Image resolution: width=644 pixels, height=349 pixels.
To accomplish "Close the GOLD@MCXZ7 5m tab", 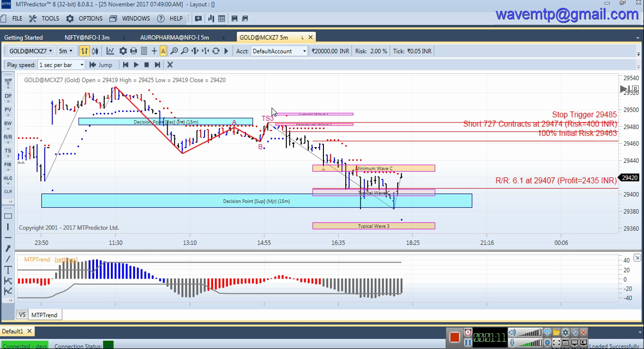I will pos(311,37).
